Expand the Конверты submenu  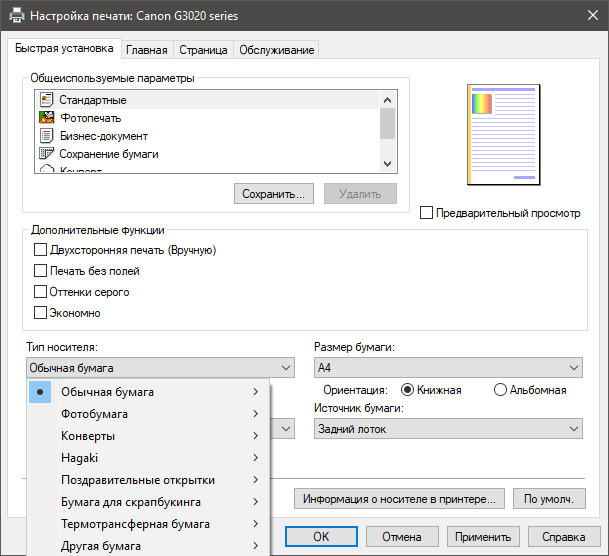pos(149,436)
